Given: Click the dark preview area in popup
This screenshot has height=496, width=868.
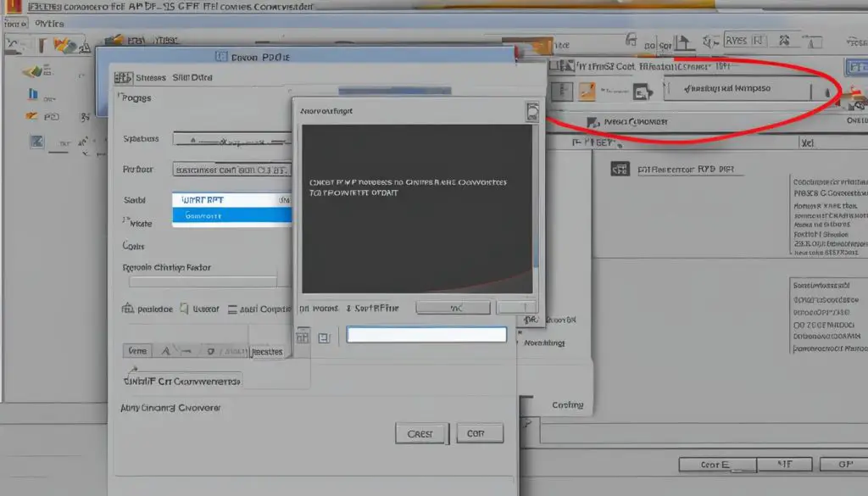Looking at the screenshot, I should pyautogui.click(x=417, y=209).
